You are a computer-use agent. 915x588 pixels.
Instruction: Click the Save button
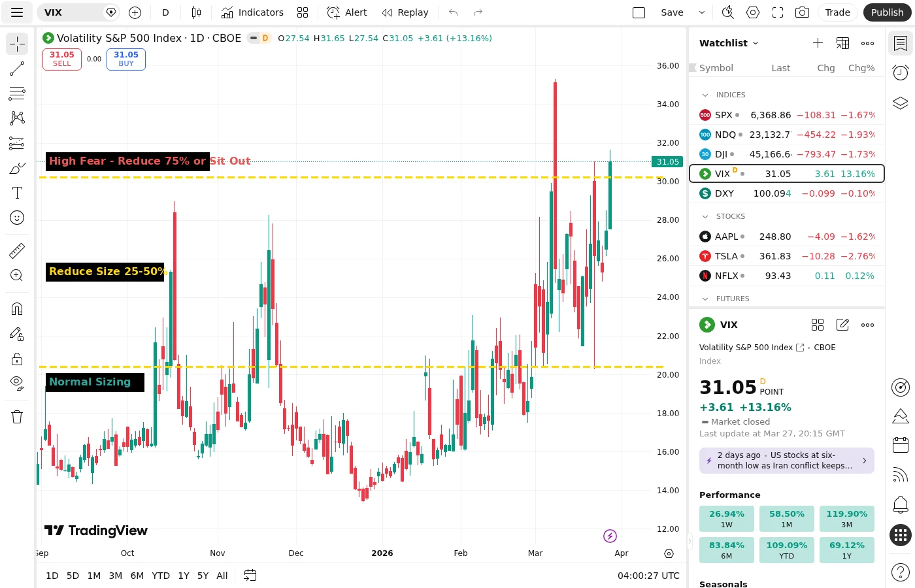(x=672, y=12)
